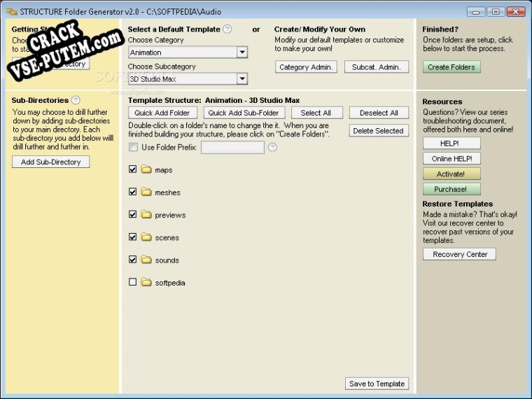The image size is (532, 399).
Task: Select the meshes folder icon
Action: pyautogui.click(x=146, y=192)
